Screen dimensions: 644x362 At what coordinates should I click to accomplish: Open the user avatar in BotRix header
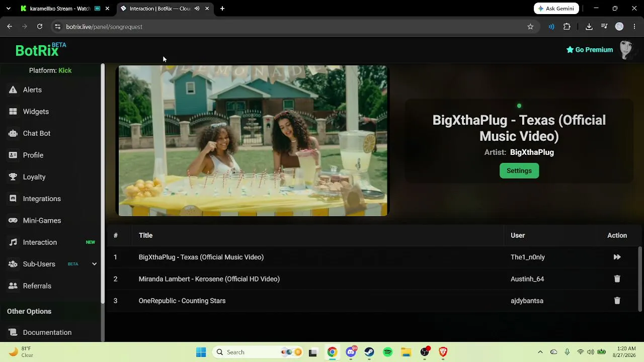[626, 50]
